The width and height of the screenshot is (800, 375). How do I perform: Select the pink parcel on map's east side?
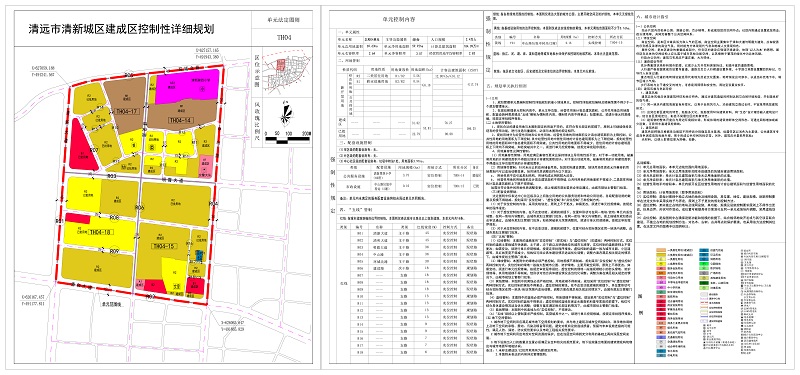[205, 165]
